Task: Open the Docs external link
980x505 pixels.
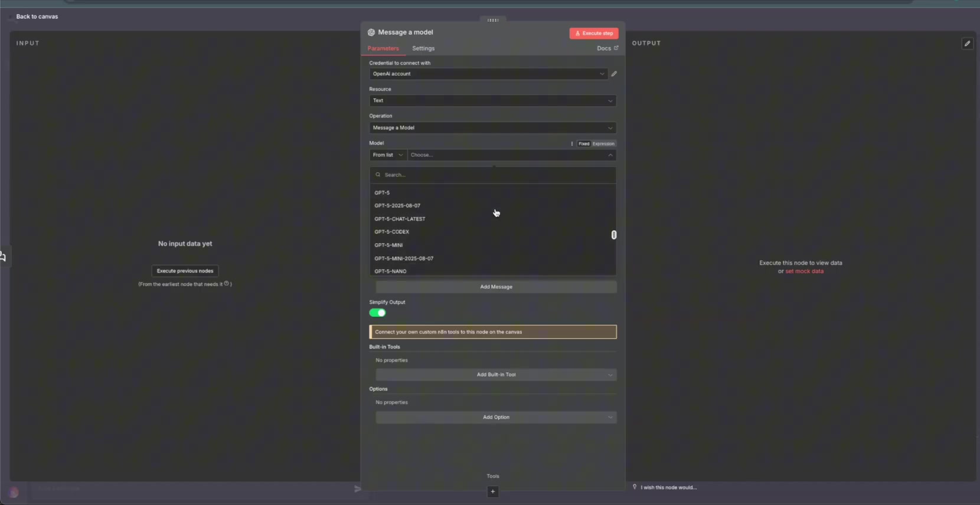Action: click(607, 48)
